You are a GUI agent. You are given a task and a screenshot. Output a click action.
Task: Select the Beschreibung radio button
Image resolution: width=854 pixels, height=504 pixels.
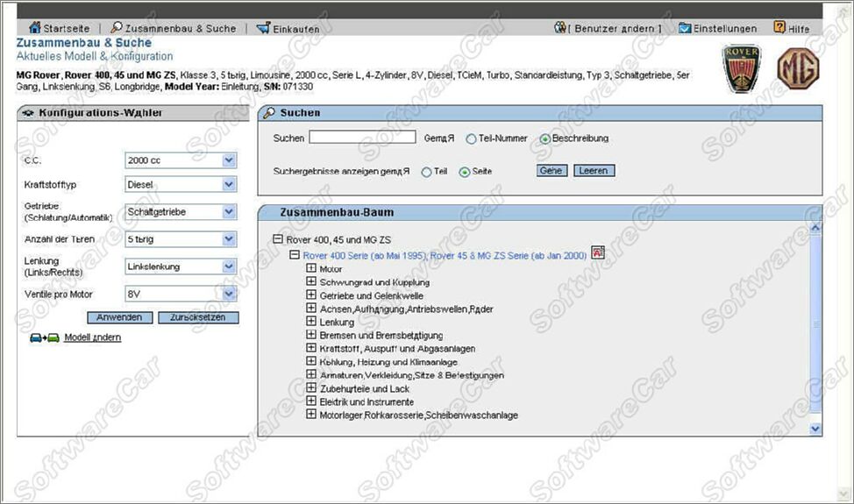click(x=545, y=138)
